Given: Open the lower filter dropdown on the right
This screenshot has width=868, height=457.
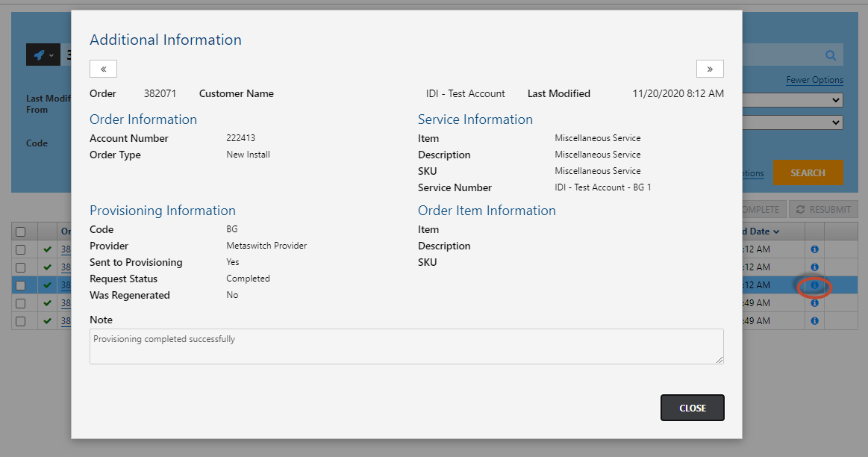Looking at the screenshot, I should pyautogui.click(x=792, y=122).
